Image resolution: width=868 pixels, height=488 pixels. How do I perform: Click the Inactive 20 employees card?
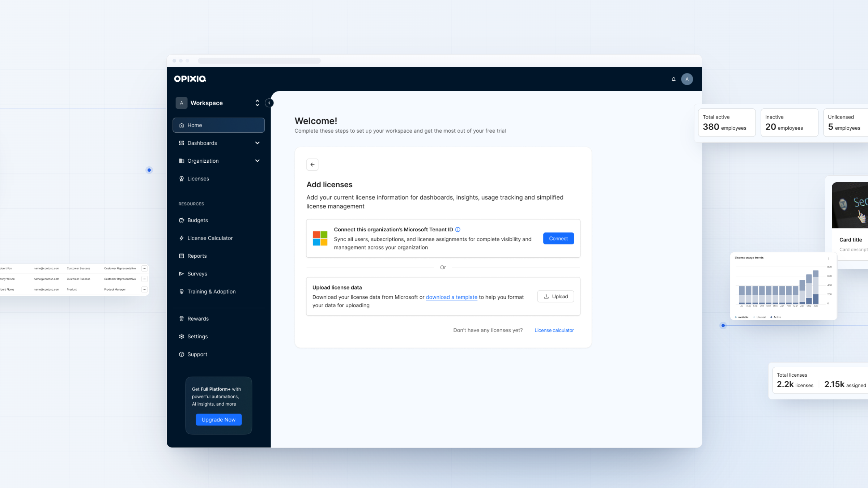coord(789,123)
